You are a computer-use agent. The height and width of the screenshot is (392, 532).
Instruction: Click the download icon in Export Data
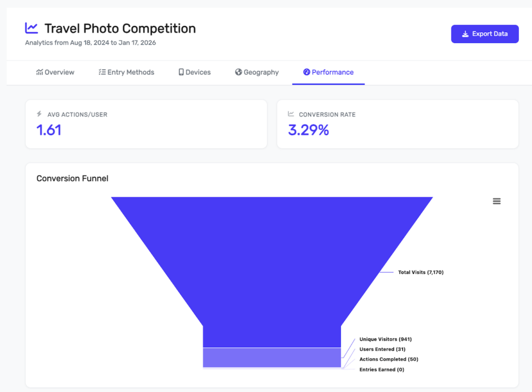[465, 34]
